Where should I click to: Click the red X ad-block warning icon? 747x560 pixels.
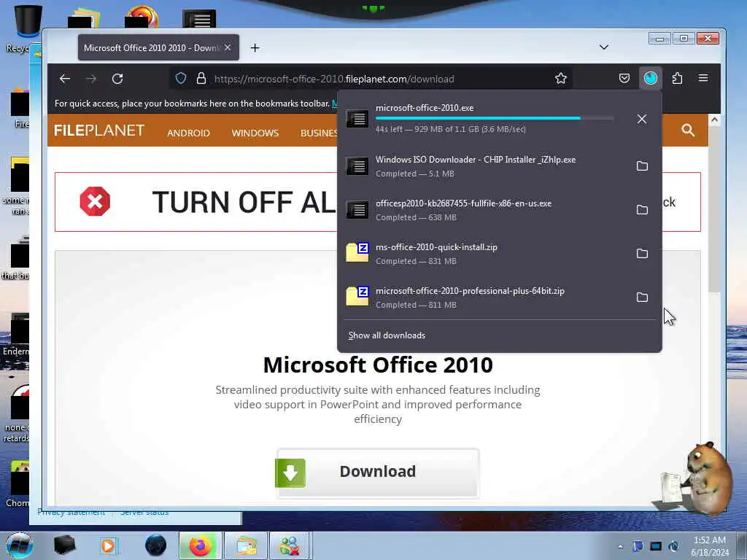95,201
